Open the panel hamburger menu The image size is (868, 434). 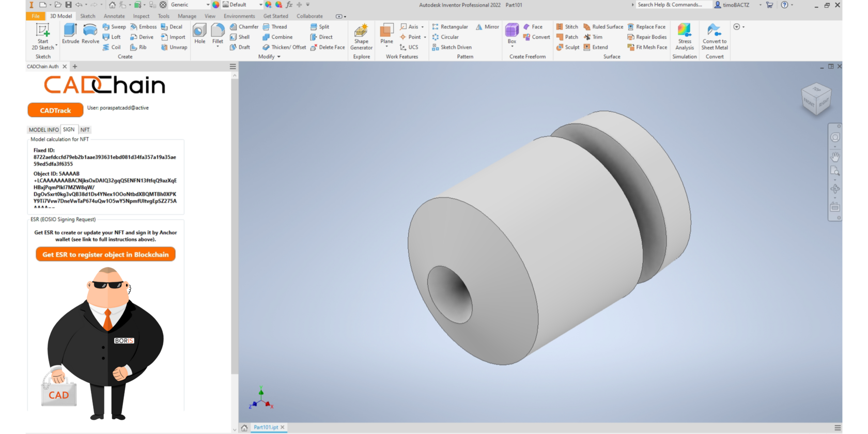(233, 67)
